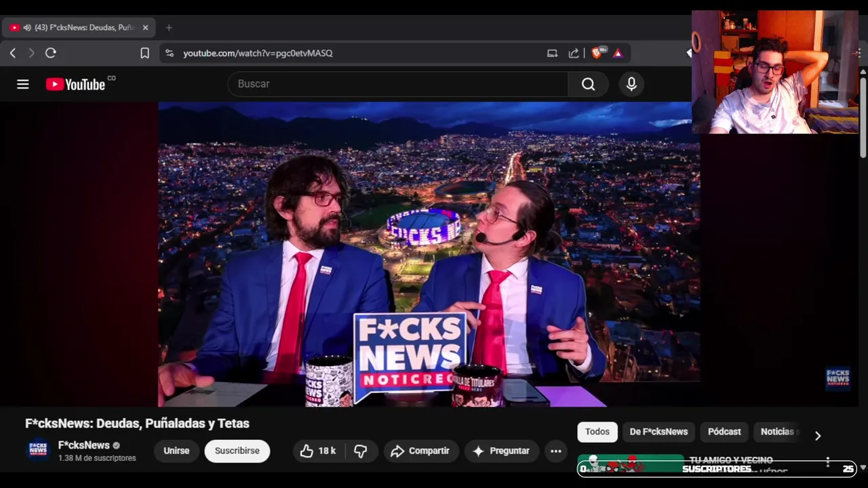Go to YouTube home via logo
Image resolution: width=868 pixels, height=488 pixels.
click(x=75, y=84)
